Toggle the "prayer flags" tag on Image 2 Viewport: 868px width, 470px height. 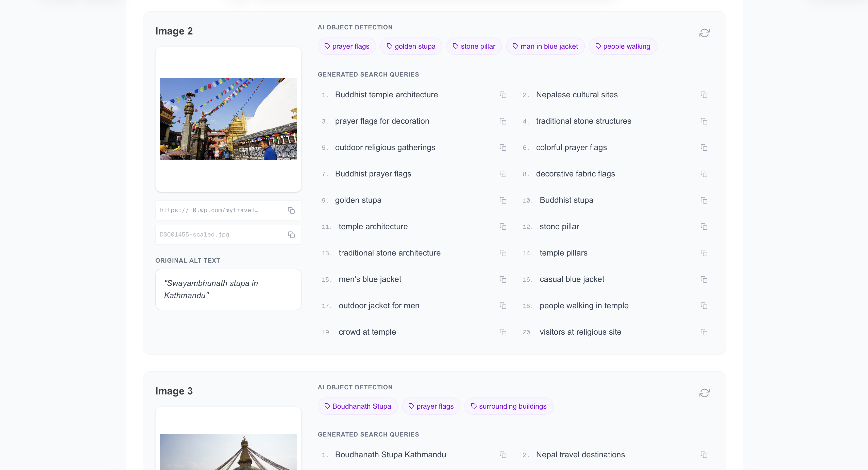click(347, 46)
